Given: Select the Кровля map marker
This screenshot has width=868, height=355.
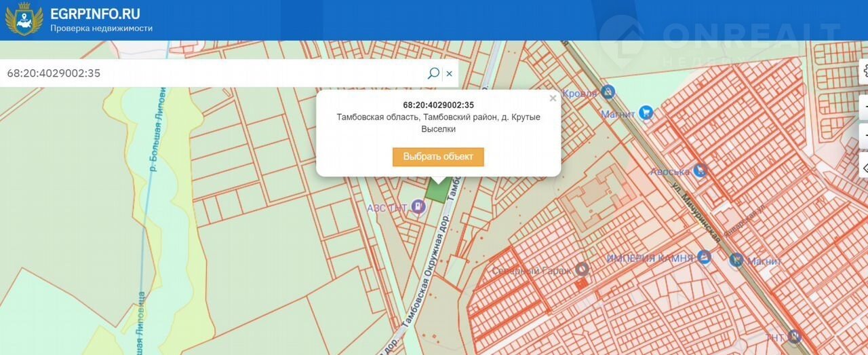Looking at the screenshot, I should tap(608, 91).
